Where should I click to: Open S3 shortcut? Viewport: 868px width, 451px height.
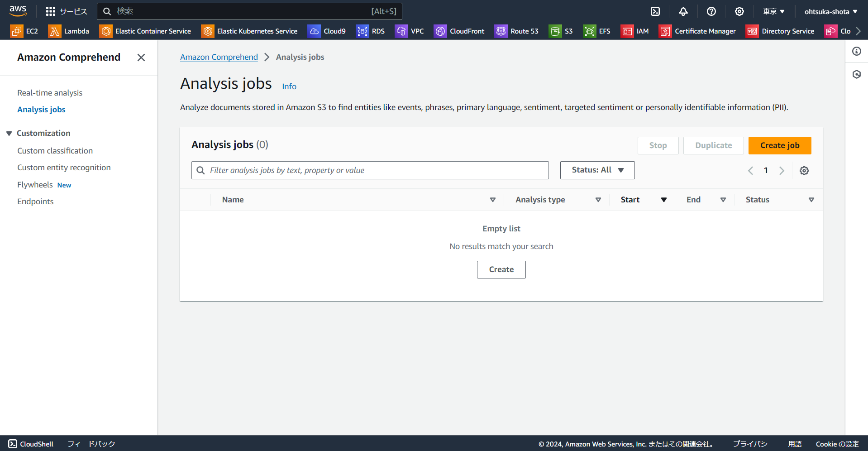[x=561, y=31]
